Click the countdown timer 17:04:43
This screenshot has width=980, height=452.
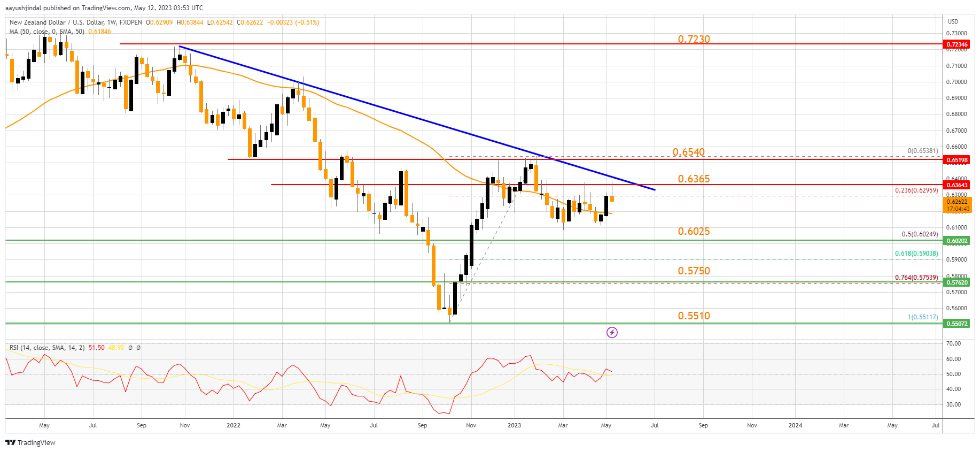point(957,209)
